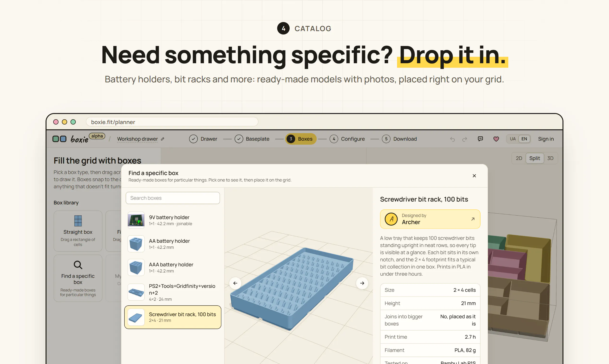The height and width of the screenshot is (364, 609).
Task: Click the 3D bit rack model preview
Action: [292, 289]
